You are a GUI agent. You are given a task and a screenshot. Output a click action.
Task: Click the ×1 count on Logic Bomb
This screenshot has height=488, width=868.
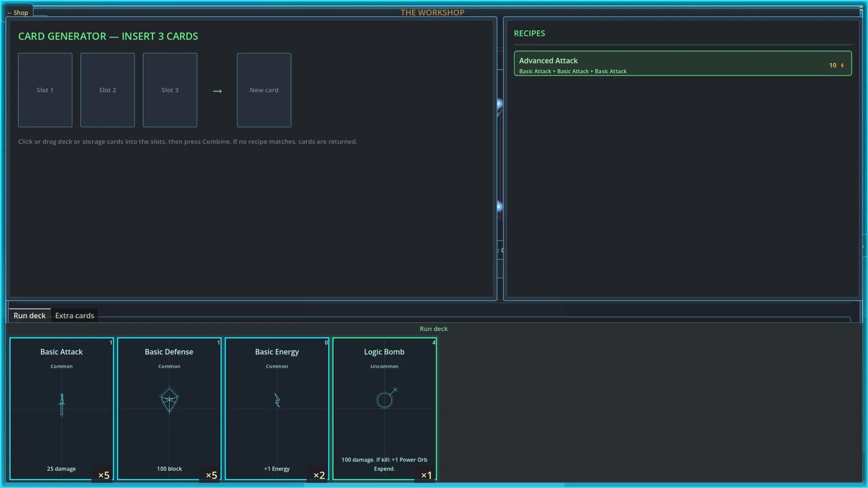(427, 475)
